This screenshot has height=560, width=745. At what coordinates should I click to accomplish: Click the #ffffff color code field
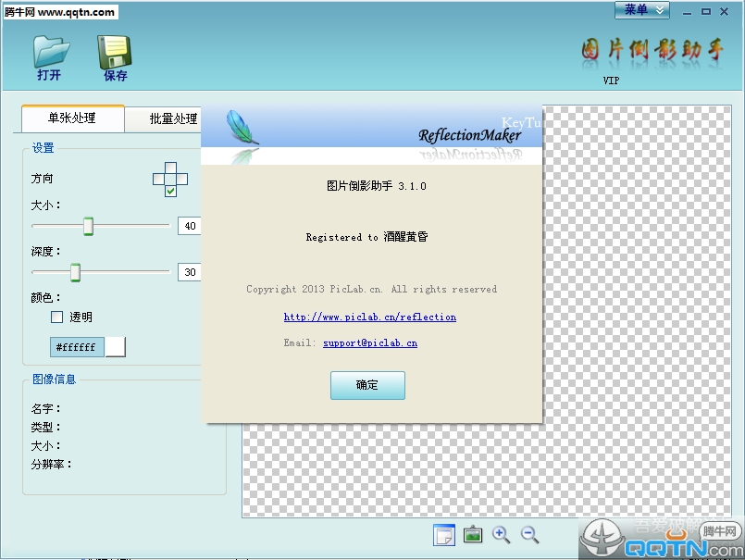pyautogui.click(x=77, y=347)
